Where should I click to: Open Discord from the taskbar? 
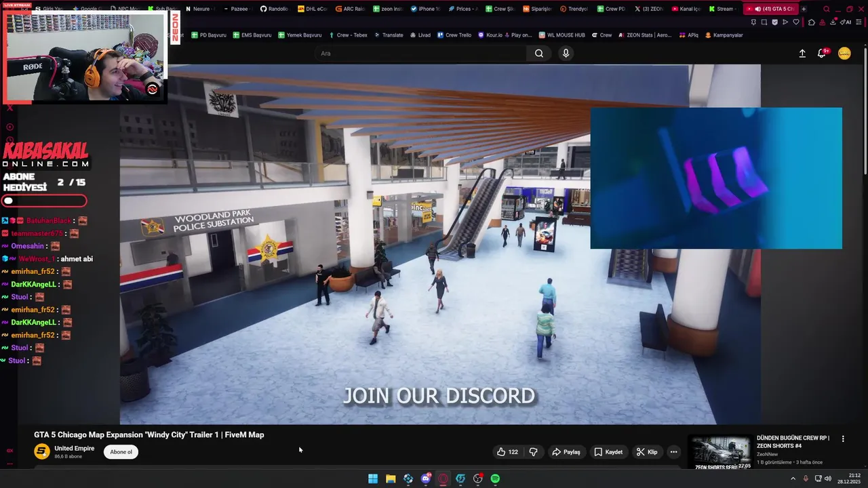click(x=426, y=479)
